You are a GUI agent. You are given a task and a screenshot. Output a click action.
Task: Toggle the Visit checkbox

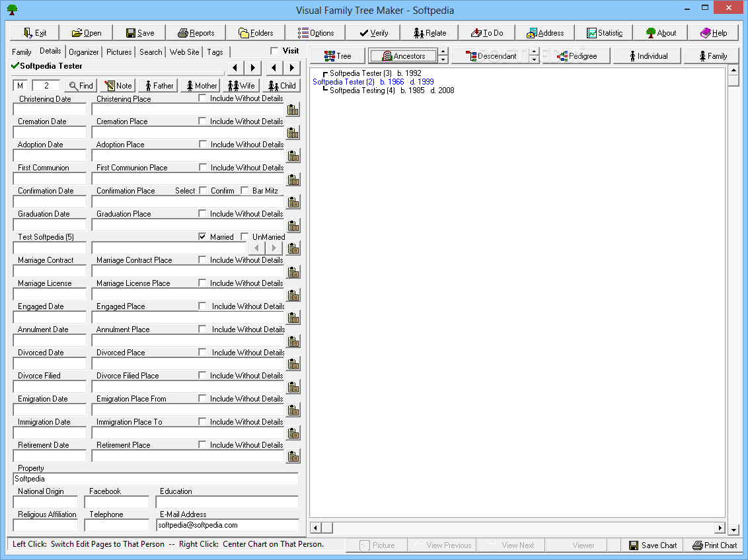pos(274,51)
